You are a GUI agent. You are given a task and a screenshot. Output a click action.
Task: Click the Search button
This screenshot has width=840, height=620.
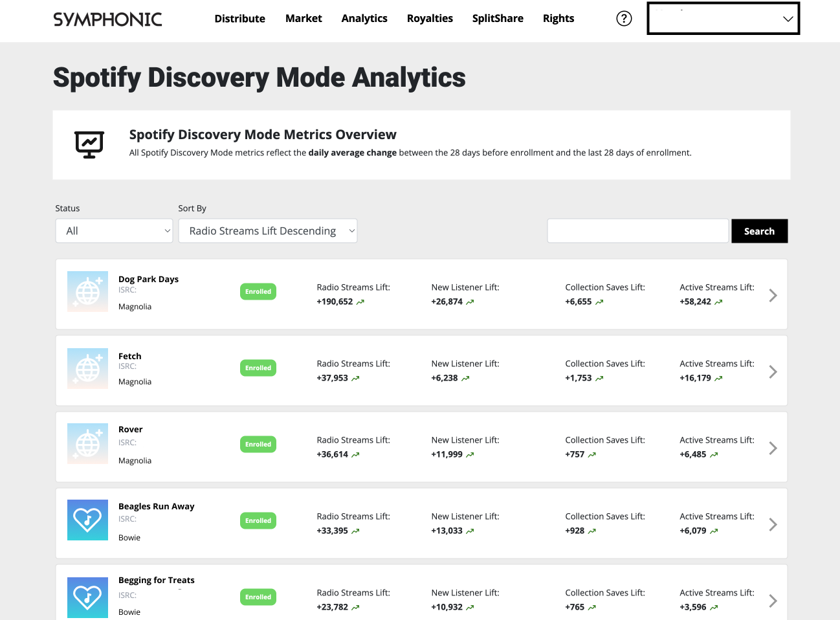point(760,231)
